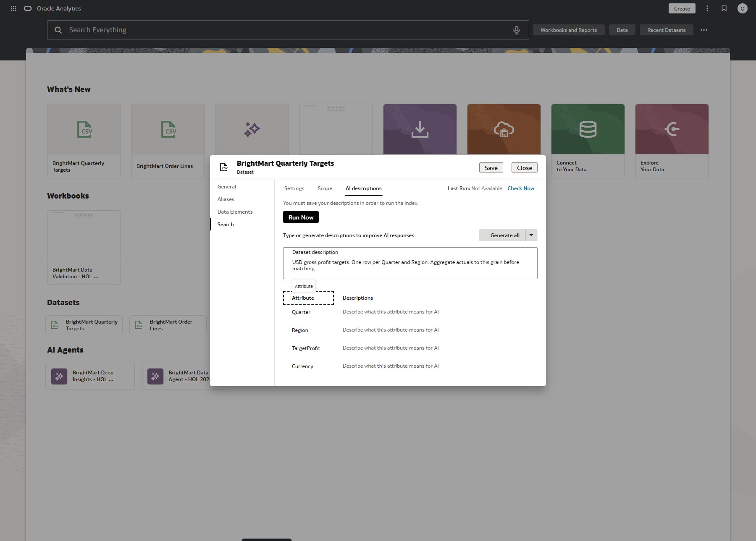
Task: Click the Workbooks and Reports filter
Action: tap(569, 30)
